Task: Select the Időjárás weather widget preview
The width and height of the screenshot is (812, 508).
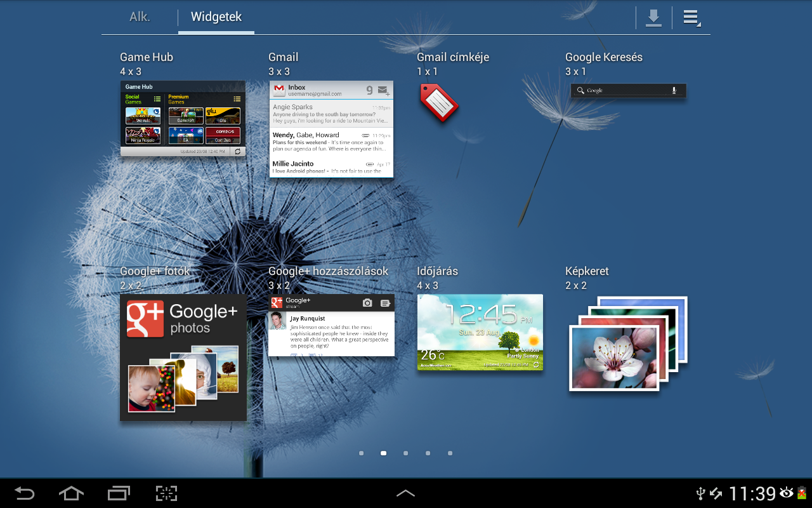Action: coord(480,332)
